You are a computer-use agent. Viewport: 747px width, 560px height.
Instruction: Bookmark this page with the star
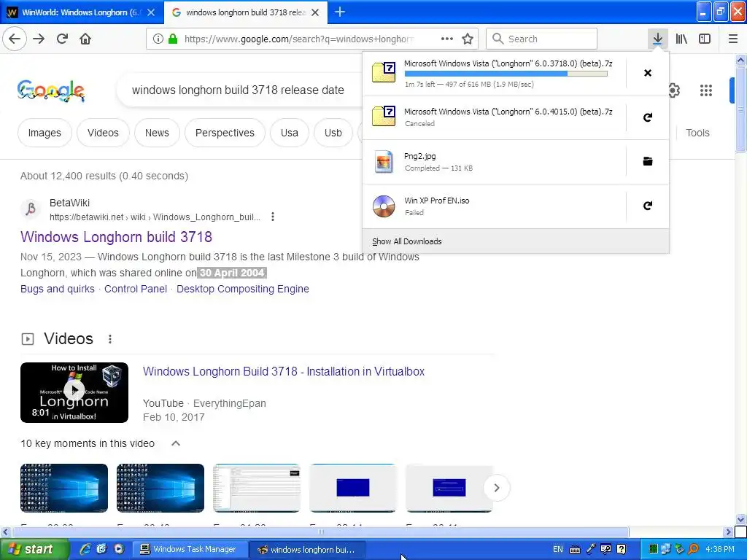point(468,39)
